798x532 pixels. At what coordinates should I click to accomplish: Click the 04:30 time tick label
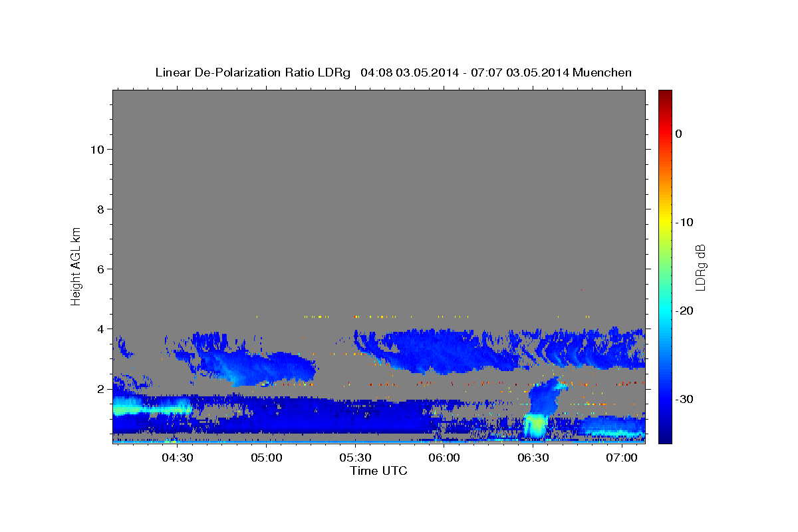(178, 458)
